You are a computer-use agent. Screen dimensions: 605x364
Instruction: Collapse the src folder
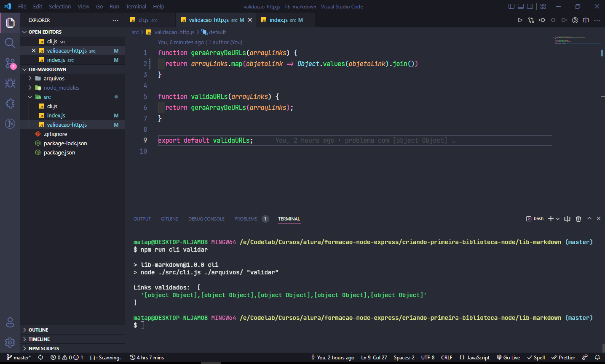pyautogui.click(x=72, y=97)
